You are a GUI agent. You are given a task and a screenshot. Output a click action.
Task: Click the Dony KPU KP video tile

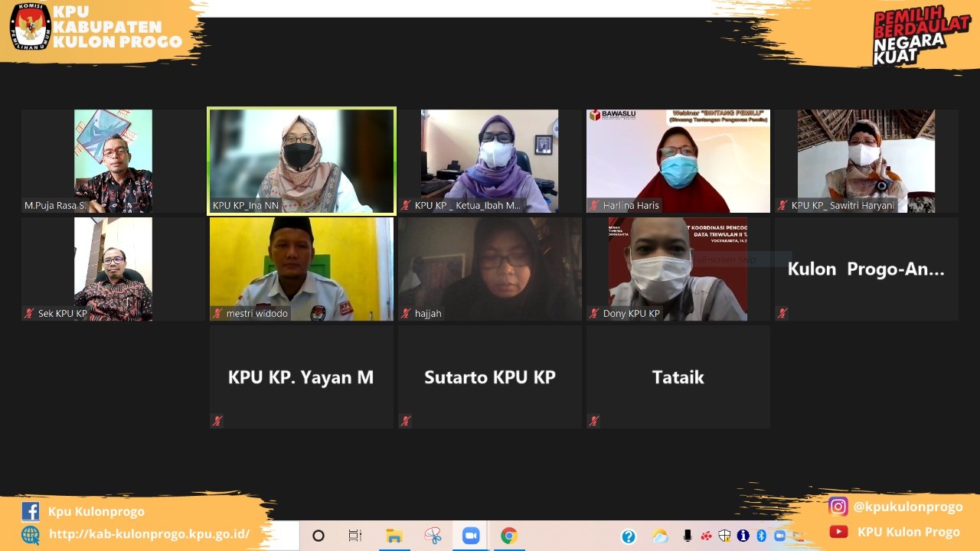pos(678,269)
